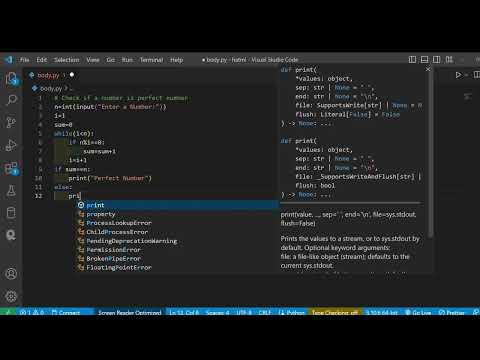Run Python file with play button
The height and width of the screenshot is (360, 480).
click(x=459, y=75)
